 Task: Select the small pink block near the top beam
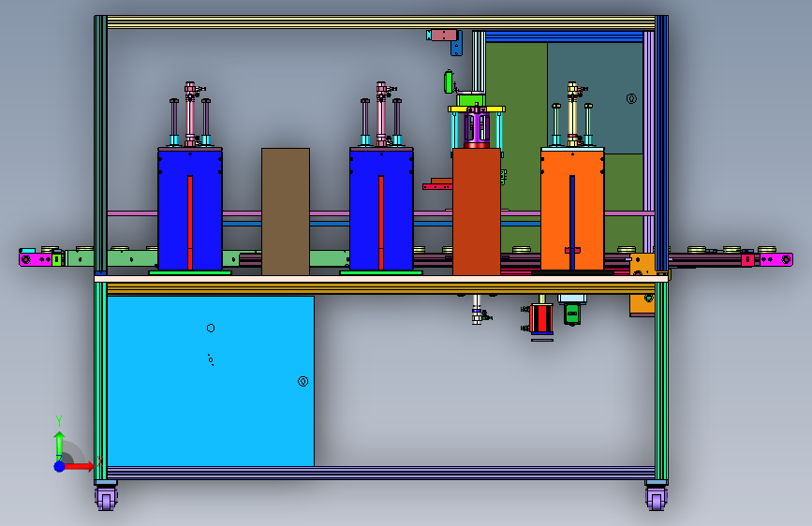pyautogui.click(x=444, y=36)
